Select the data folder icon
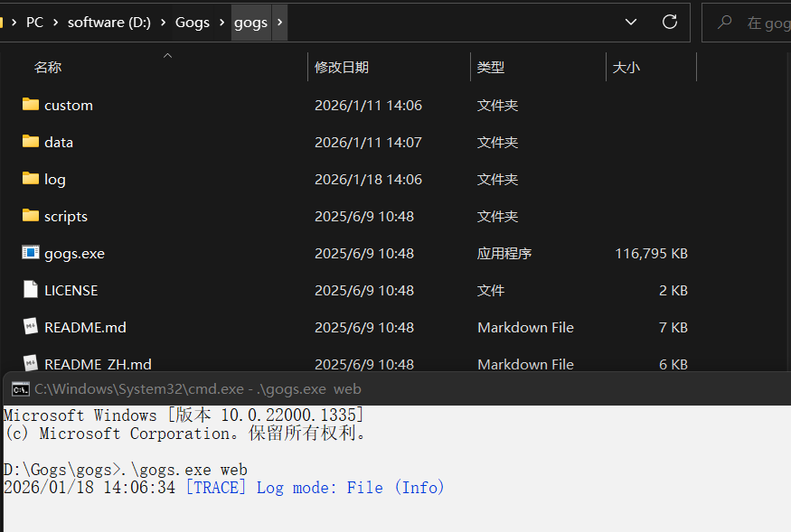This screenshot has height=532, width=791. coord(31,141)
